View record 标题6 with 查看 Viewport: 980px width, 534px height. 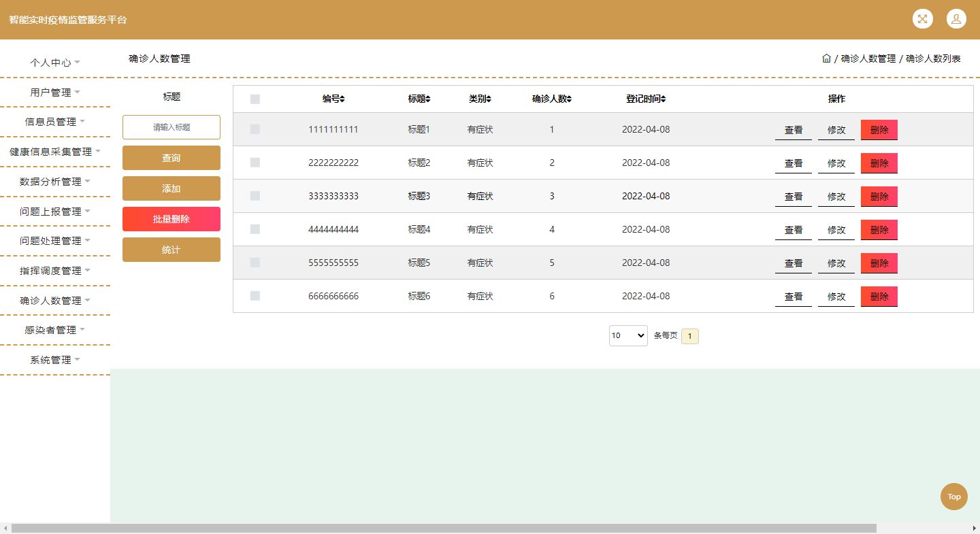coord(794,297)
